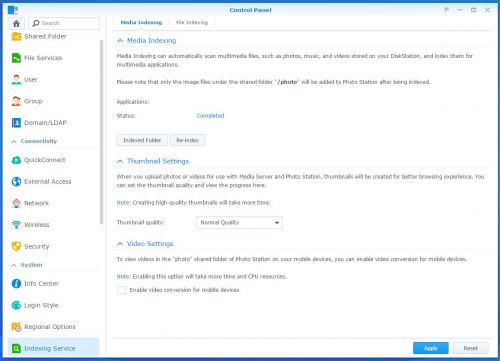The height and width of the screenshot is (361, 500).
Task: Click the External Access label
Action: [48, 182]
